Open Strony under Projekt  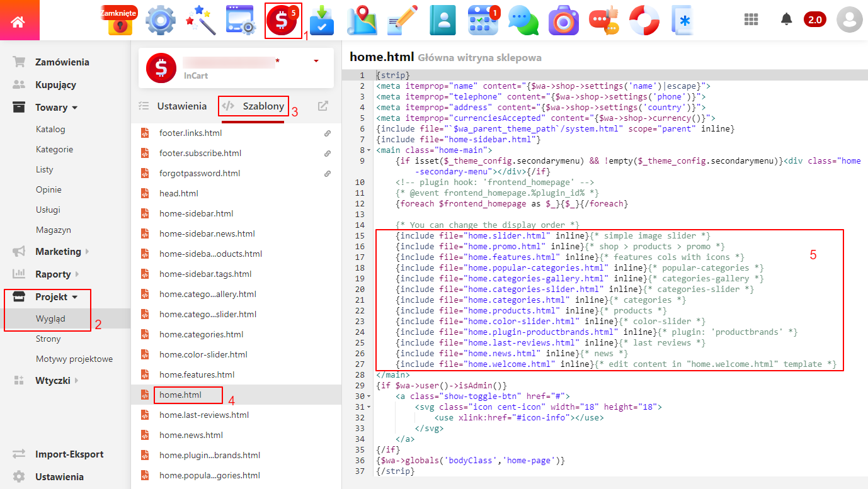(49, 339)
